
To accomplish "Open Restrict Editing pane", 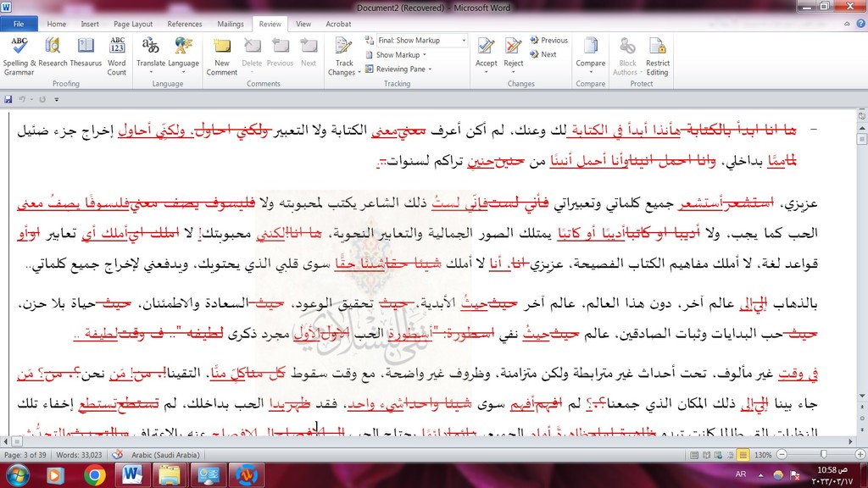I will tap(657, 56).
